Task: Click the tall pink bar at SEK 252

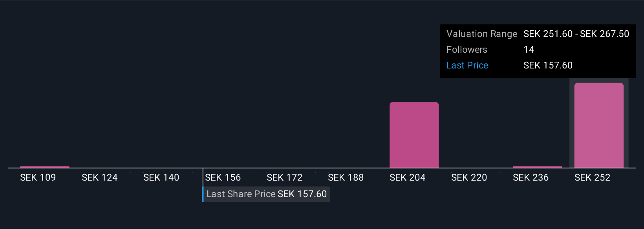Action: coord(599,125)
